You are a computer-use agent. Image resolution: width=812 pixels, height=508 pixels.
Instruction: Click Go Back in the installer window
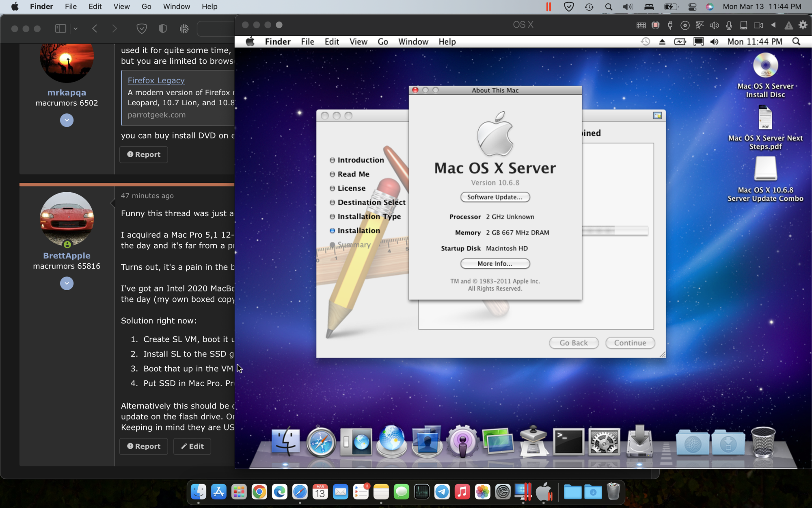click(574, 343)
